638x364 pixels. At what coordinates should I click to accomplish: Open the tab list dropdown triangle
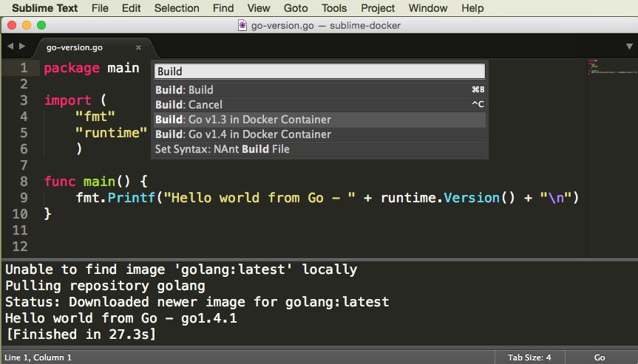(629, 47)
